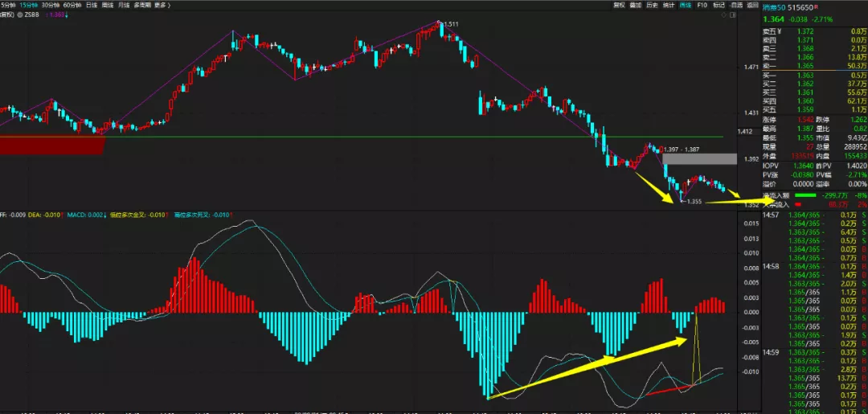Open the 多周期 multi-period view
Image resolution: width=868 pixels, height=414 pixels.
coord(142,5)
